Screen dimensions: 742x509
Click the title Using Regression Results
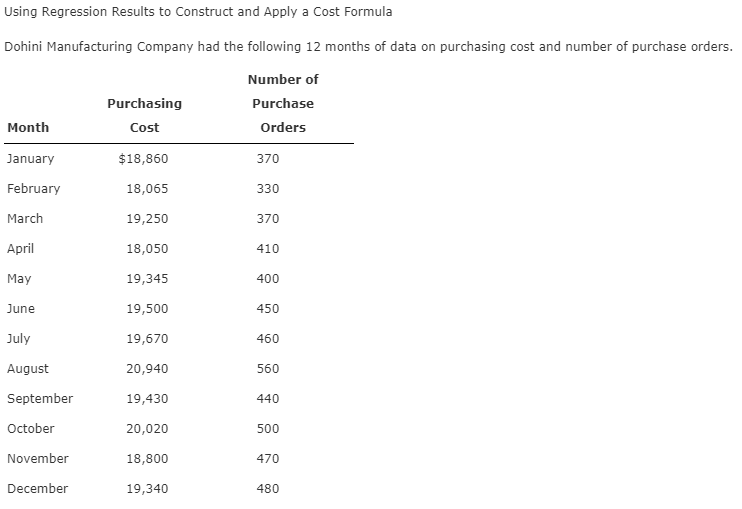coord(198,12)
